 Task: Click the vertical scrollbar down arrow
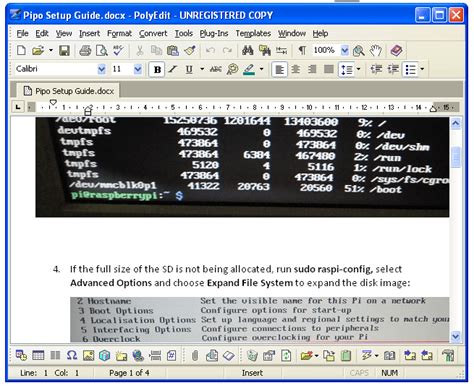tap(456, 336)
